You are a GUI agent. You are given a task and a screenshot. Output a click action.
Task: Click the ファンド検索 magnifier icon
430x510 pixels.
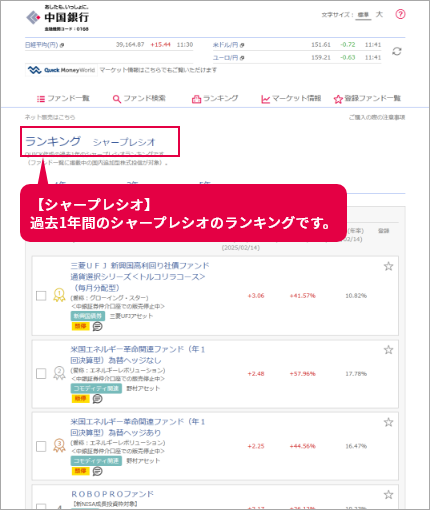tap(117, 99)
